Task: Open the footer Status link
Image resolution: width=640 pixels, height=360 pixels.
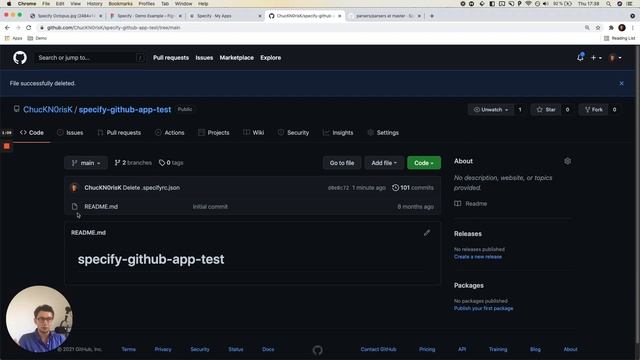Action: tap(236, 349)
